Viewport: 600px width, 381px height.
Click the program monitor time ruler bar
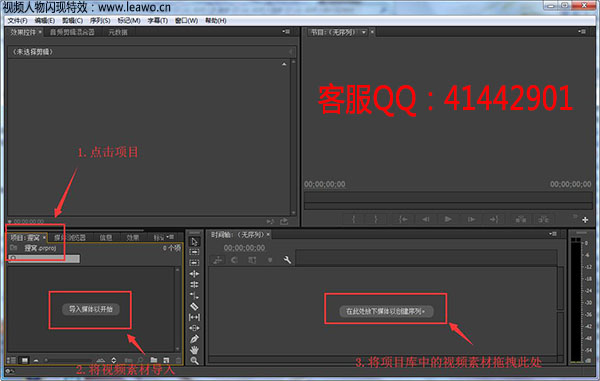(448, 197)
